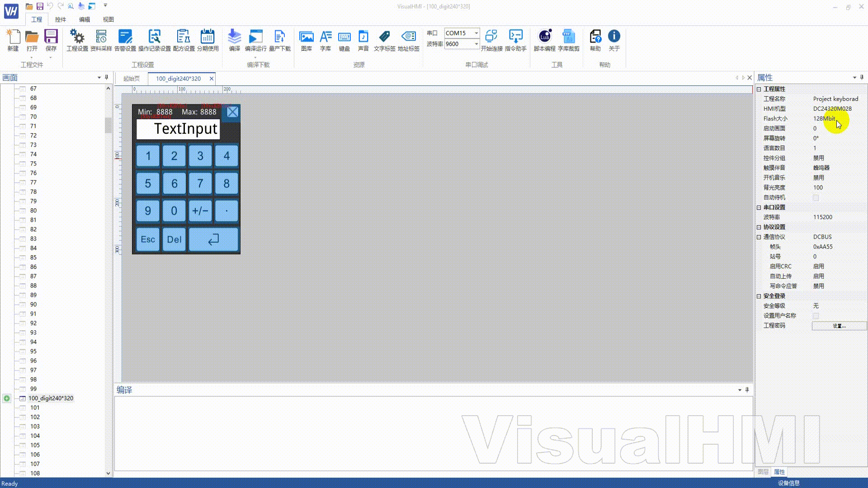The height and width of the screenshot is (488, 868).
Task: Collapse the 工程属性 property group
Action: [759, 89]
